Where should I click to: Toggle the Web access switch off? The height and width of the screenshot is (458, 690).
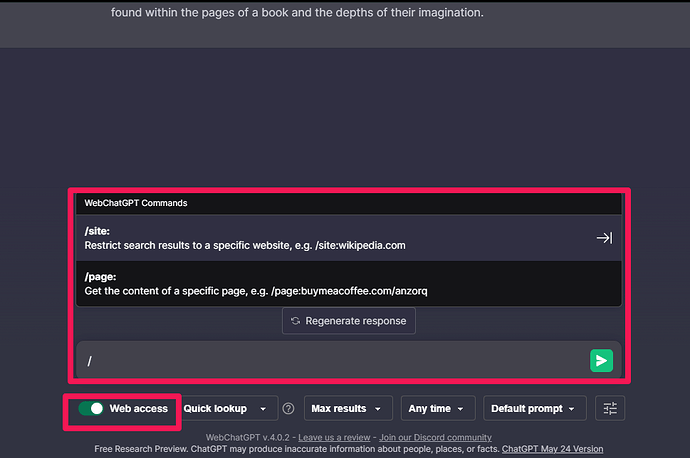91,408
